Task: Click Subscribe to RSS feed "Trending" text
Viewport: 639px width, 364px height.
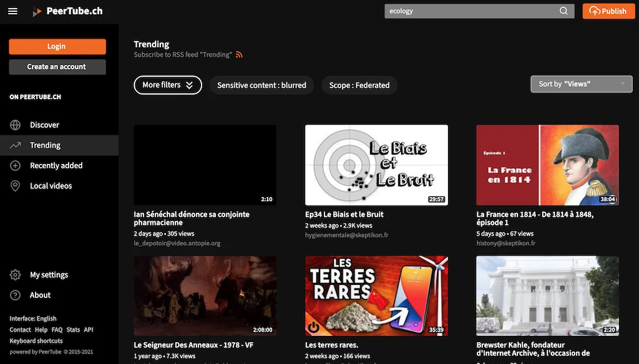Action: tap(183, 55)
